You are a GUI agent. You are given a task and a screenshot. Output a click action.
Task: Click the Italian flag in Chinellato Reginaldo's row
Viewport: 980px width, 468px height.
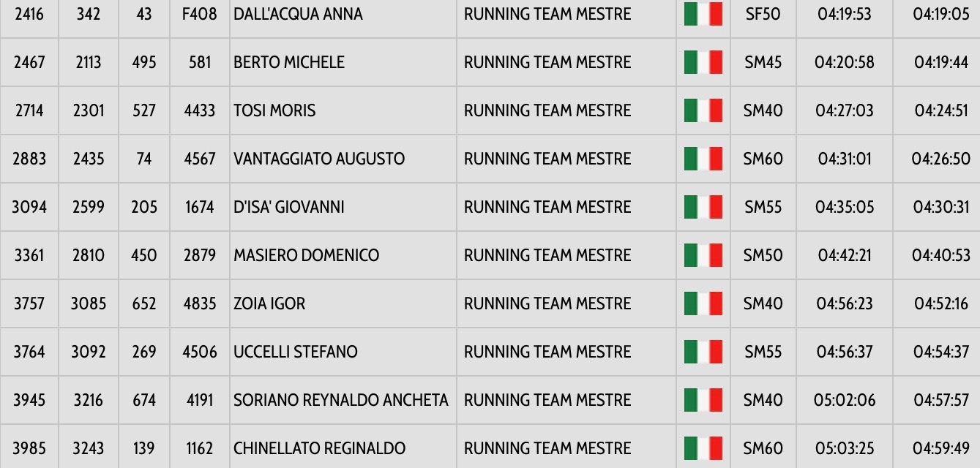tap(703, 448)
